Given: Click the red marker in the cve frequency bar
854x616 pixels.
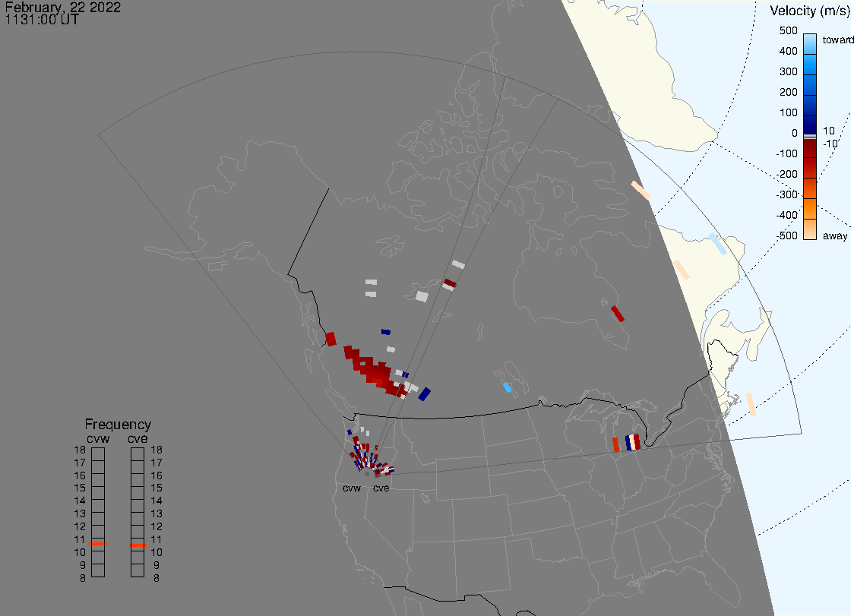Looking at the screenshot, I should coord(138,544).
